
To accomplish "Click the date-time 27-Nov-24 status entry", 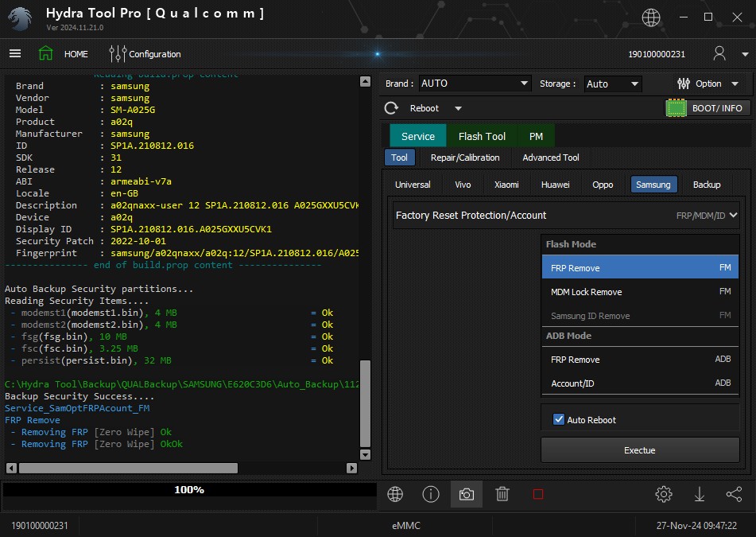I will pos(696,525).
